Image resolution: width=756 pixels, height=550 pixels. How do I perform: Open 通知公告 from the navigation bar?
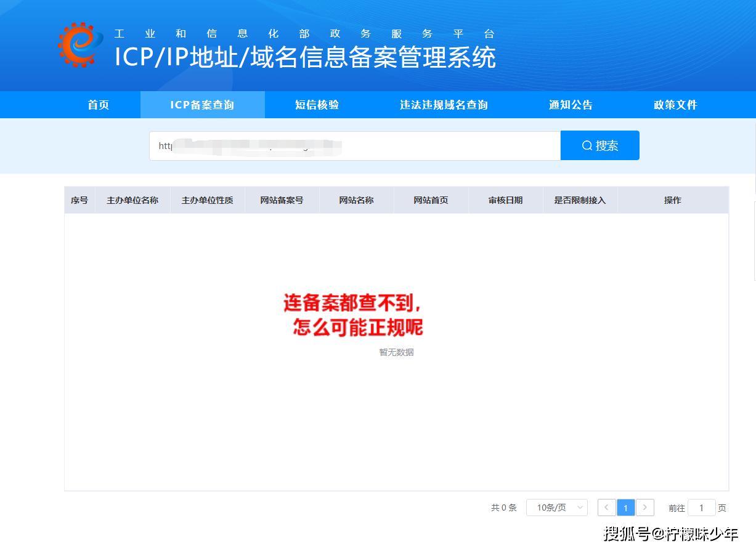[570, 105]
